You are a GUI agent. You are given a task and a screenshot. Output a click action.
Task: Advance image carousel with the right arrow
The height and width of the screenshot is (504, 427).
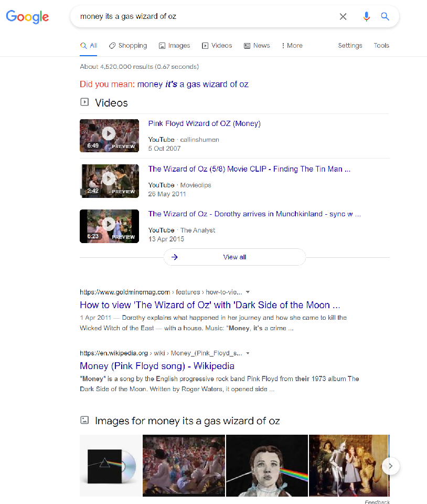(x=390, y=466)
